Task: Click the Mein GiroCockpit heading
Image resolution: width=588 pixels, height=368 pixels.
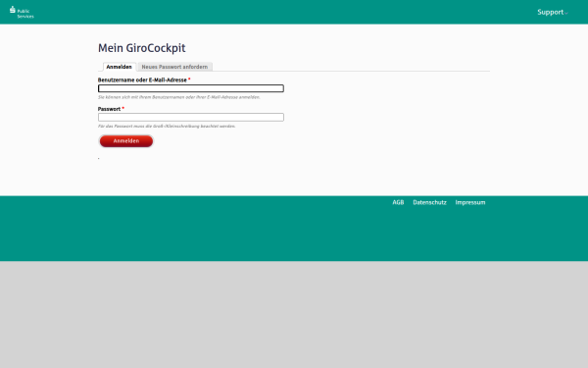Action: (x=142, y=48)
